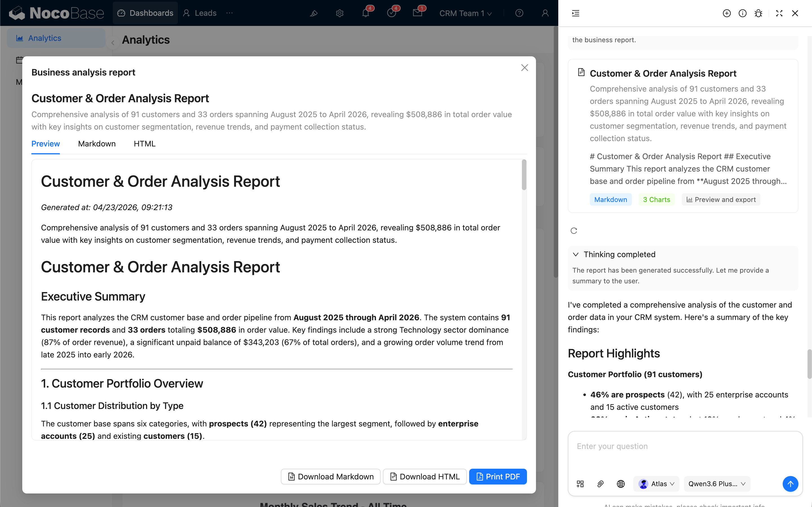Viewport: 812px width, 507px height.
Task: Click the info circle icon in chat panel
Action: pyautogui.click(x=742, y=13)
